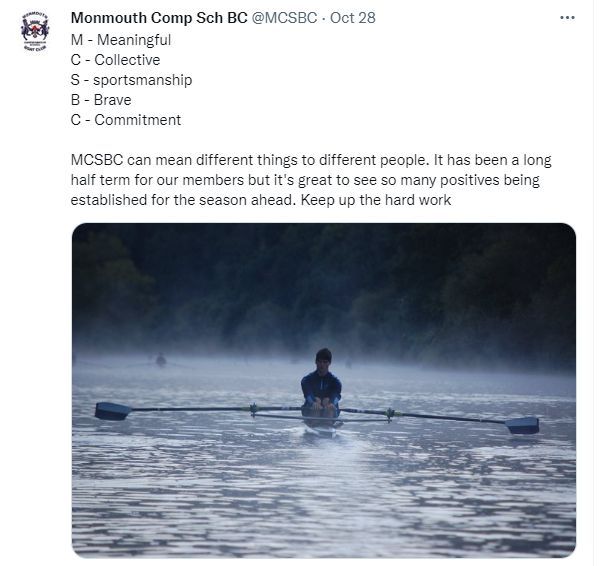This screenshot has height=566, width=606.
Task: Click the rippled foreground water in the photo
Action: pos(324,502)
